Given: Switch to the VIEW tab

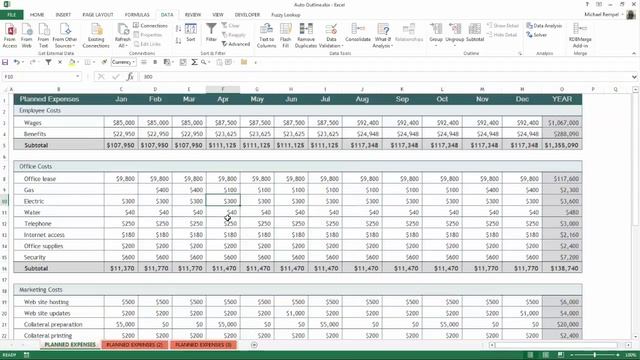Looking at the screenshot, I should click(218, 15).
